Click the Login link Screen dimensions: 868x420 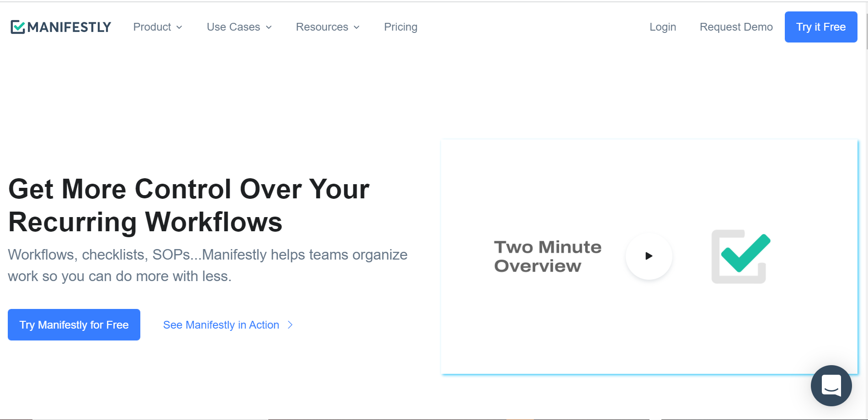click(x=662, y=27)
